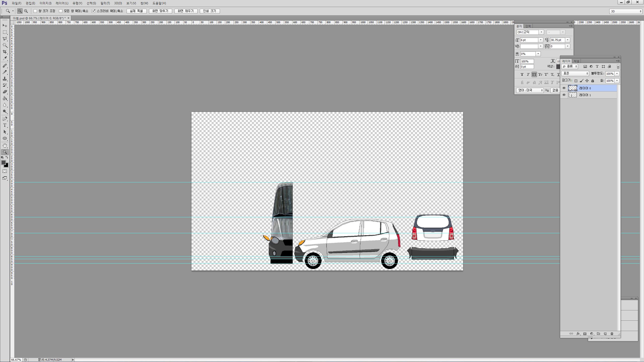644x362 pixels.
Task: Click the lock all padlock icon
Action: pyautogui.click(x=593, y=81)
